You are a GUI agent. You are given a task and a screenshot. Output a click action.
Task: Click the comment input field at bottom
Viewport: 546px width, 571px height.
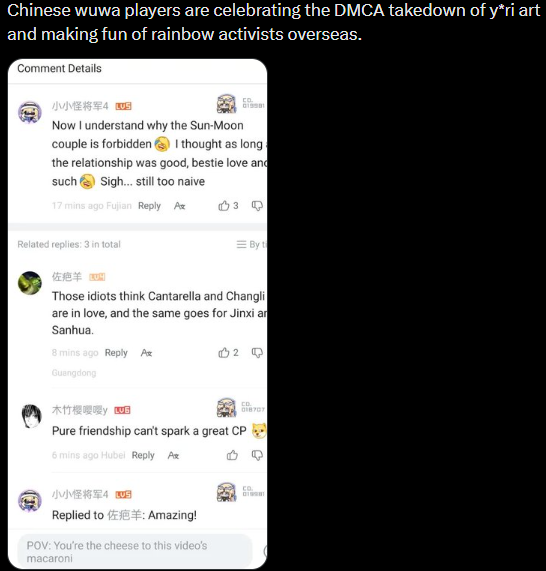click(x=135, y=551)
